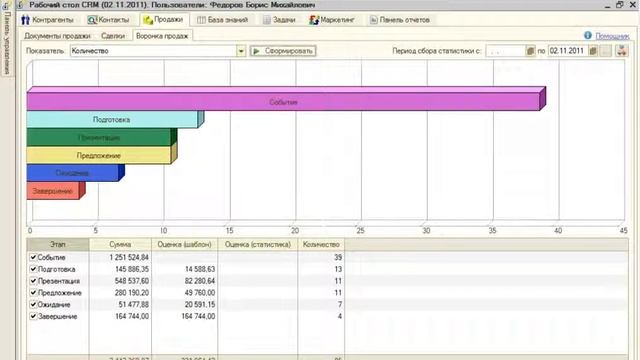The width and height of the screenshot is (640, 360).
Task: Open the База знаний tab
Action: click(x=222, y=20)
